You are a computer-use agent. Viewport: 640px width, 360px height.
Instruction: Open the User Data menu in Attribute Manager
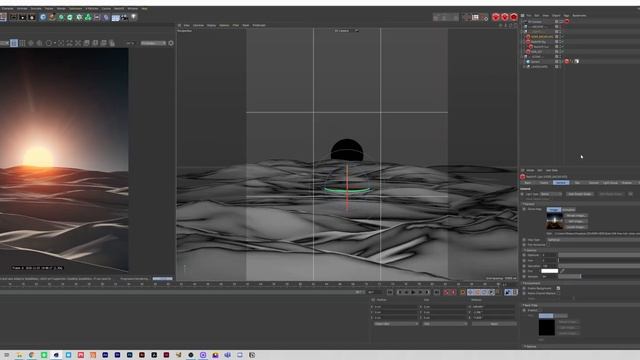point(551,170)
